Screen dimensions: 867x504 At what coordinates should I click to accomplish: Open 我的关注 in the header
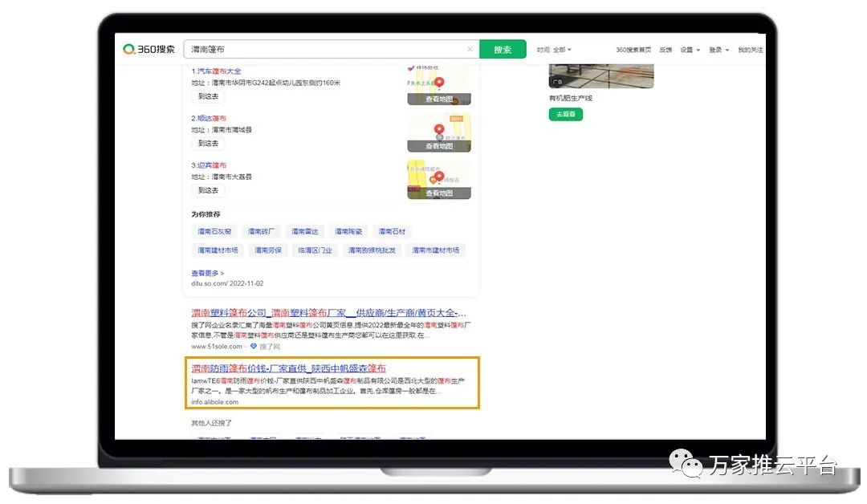(750, 50)
